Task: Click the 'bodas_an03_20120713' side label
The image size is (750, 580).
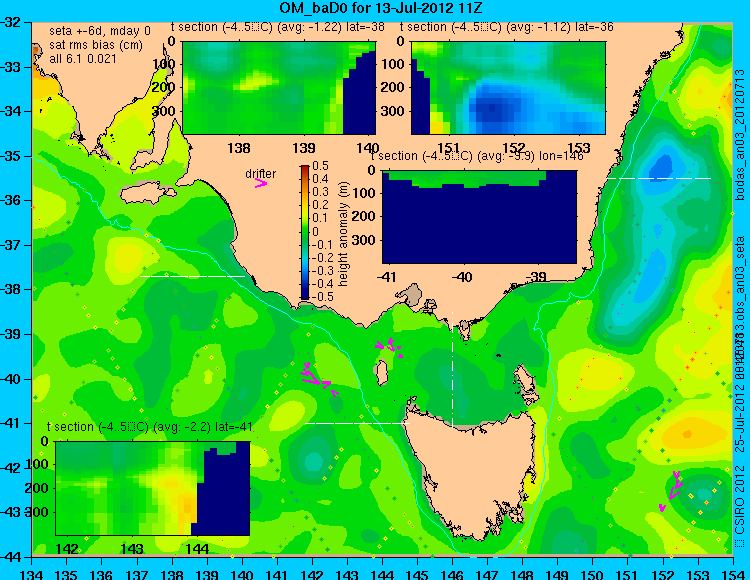Action: tap(739, 135)
